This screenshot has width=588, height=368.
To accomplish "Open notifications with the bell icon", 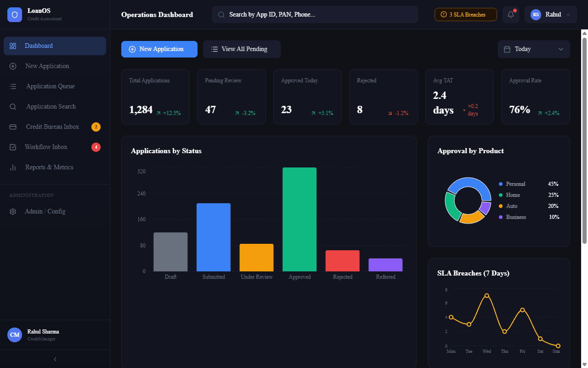I will 511,15.
